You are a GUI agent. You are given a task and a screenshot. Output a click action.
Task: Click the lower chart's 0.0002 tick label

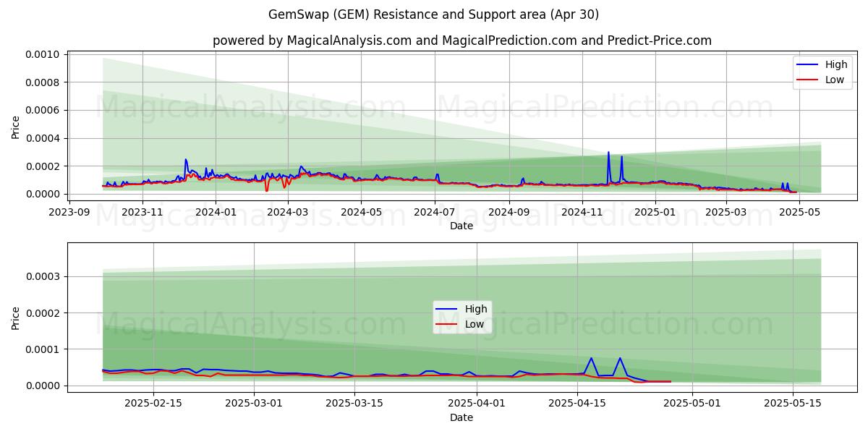point(45,313)
